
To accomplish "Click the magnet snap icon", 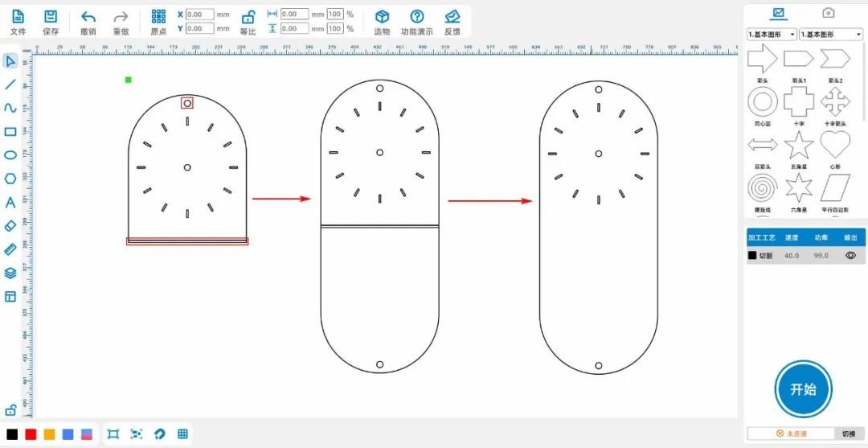I will tap(159, 434).
